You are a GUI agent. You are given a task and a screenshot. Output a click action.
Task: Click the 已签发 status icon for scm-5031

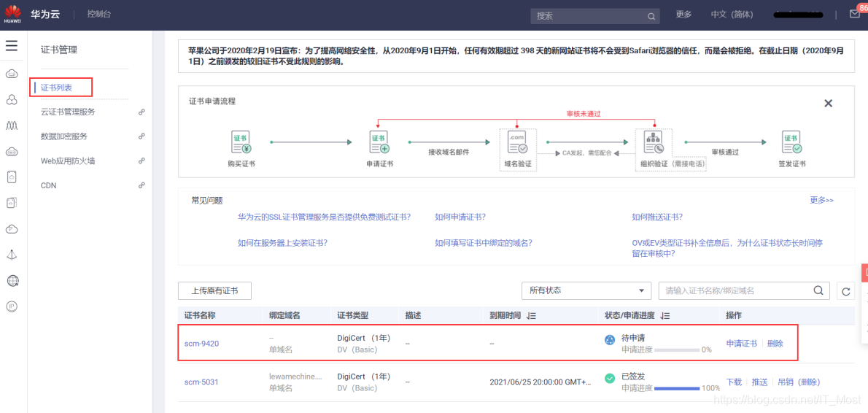click(x=610, y=379)
